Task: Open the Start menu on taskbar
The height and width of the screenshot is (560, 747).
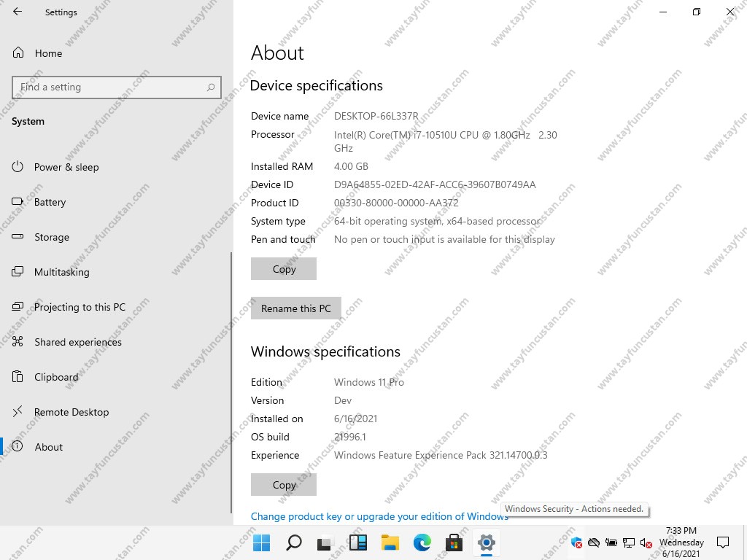Action: click(262, 542)
